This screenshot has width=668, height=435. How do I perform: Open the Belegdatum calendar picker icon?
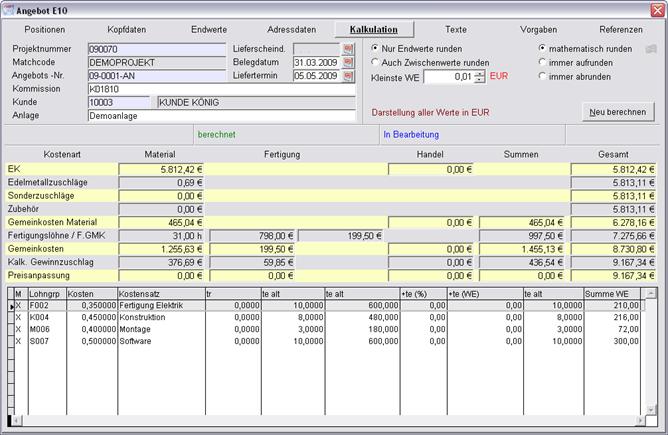(x=348, y=62)
